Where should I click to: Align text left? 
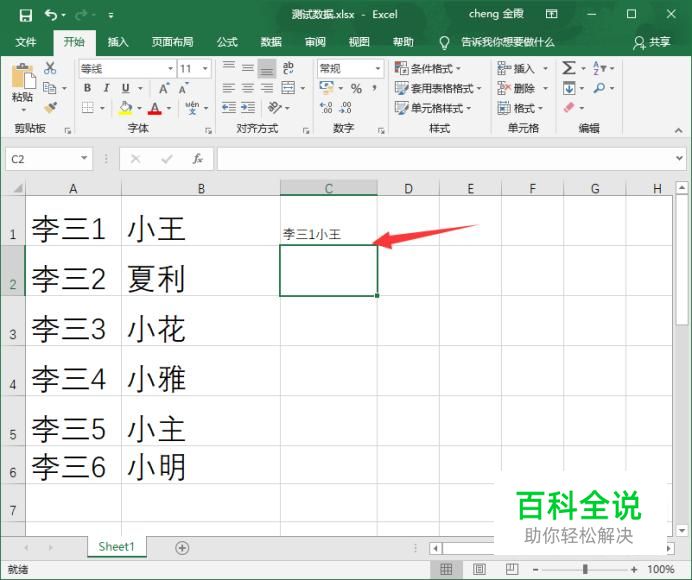point(229,88)
